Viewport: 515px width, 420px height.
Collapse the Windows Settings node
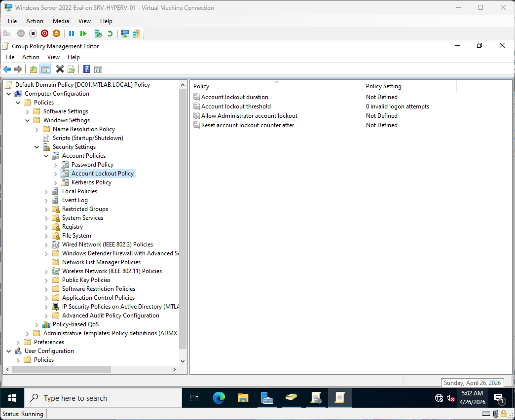pos(28,120)
